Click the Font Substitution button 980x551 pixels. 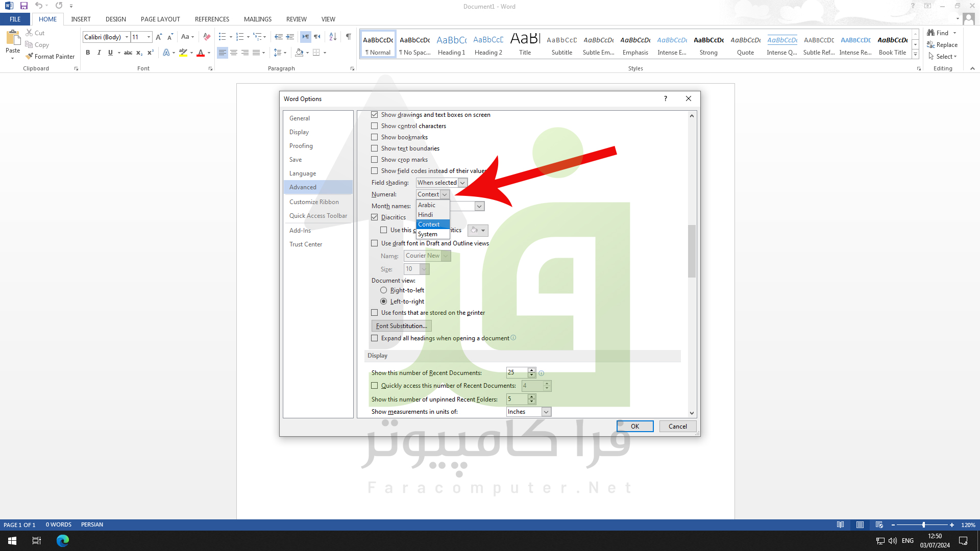[x=402, y=326]
